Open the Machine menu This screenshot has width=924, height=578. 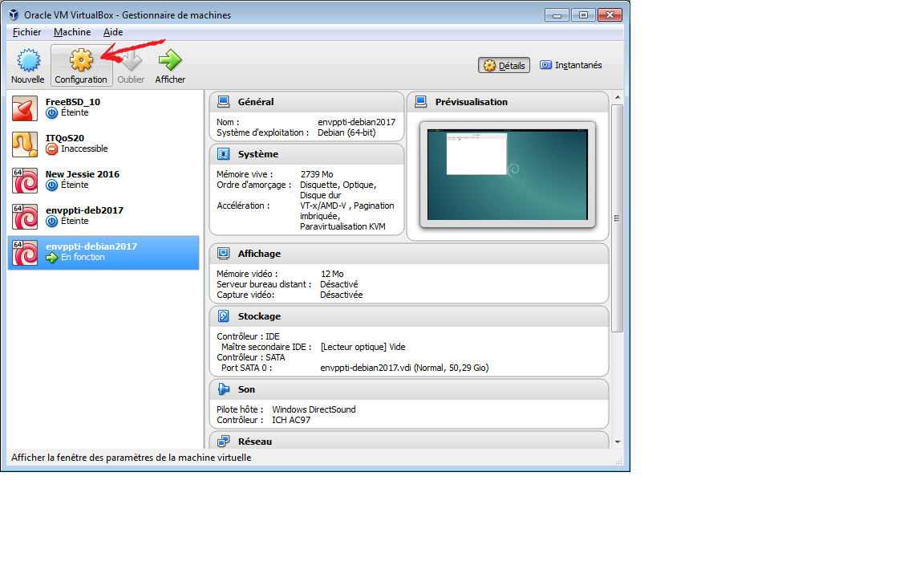72,32
